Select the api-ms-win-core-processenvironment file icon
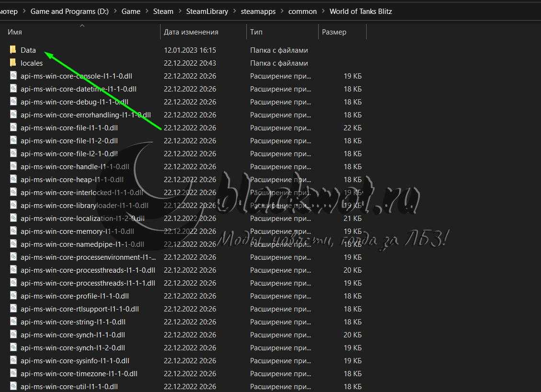541x392 pixels. click(13, 257)
